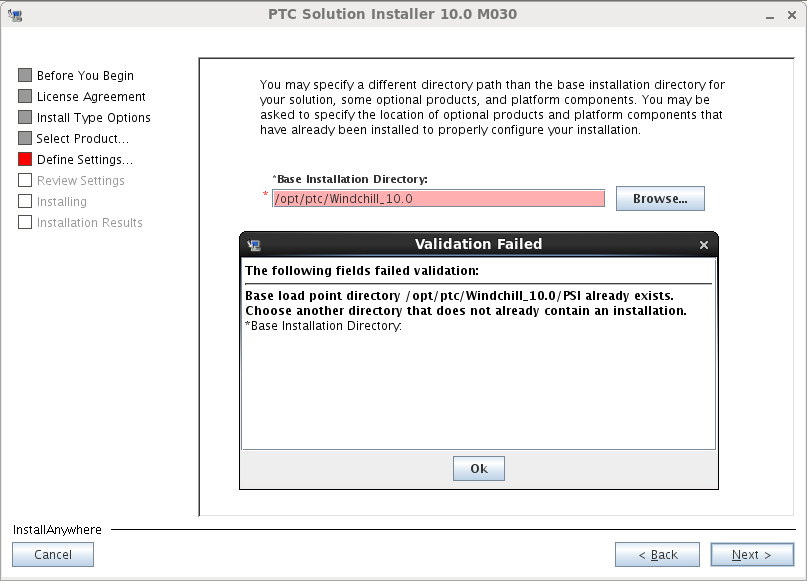Viewport: 807px width, 581px height.
Task: Click the installer window menu icon in title bar
Action: (14, 15)
